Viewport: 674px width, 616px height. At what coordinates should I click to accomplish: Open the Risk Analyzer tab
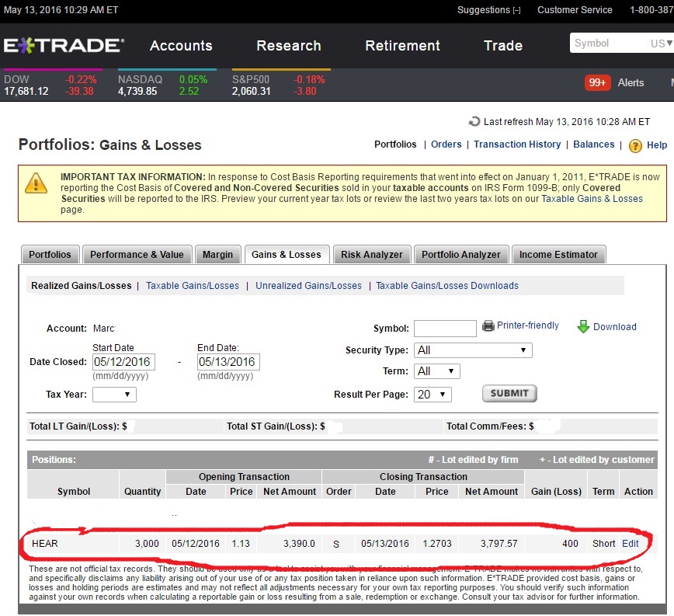(372, 255)
